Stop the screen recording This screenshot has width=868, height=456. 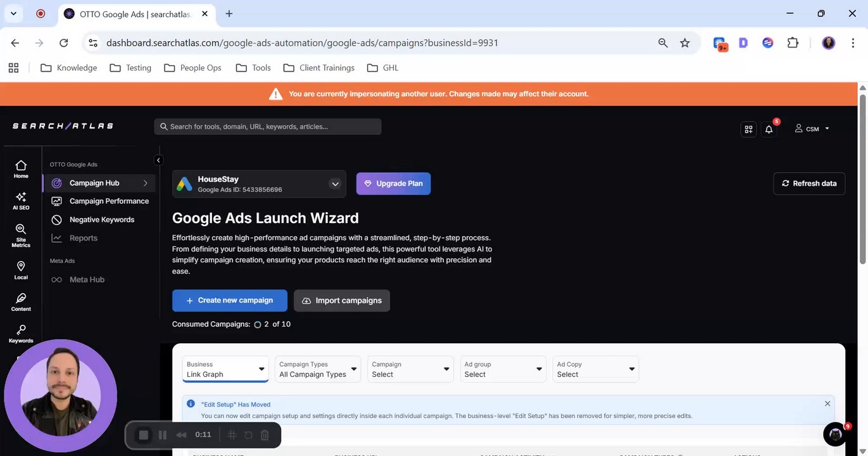[144, 435]
